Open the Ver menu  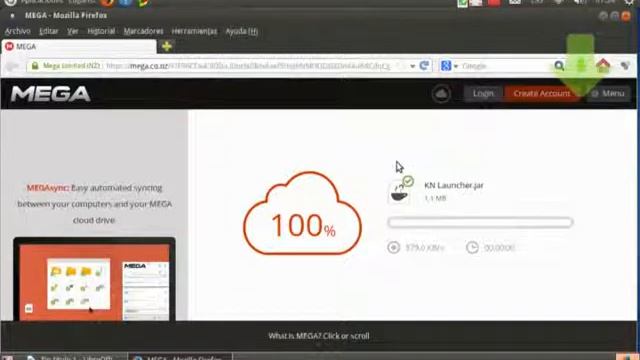tap(73, 31)
